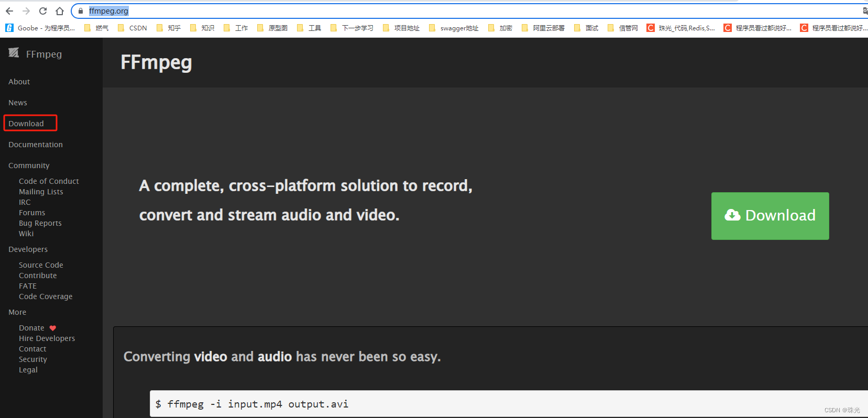Click the browser back arrow

9,11
